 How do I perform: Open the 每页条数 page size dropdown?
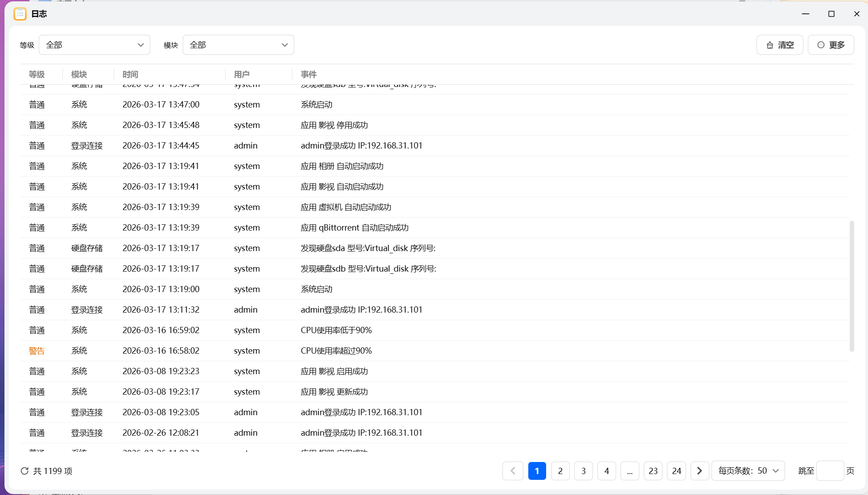748,471
